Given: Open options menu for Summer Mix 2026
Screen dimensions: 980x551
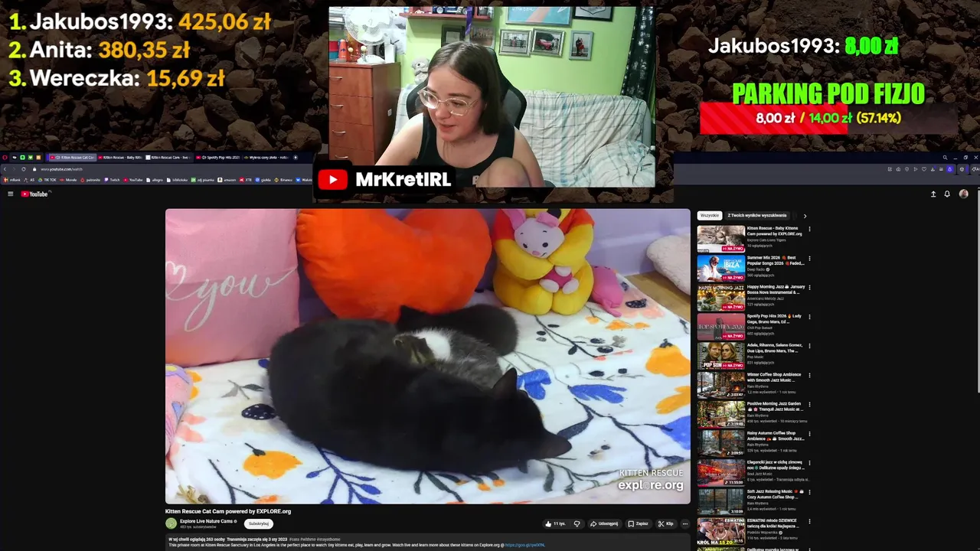Looking at the screenshot, I should pos(809,258).
